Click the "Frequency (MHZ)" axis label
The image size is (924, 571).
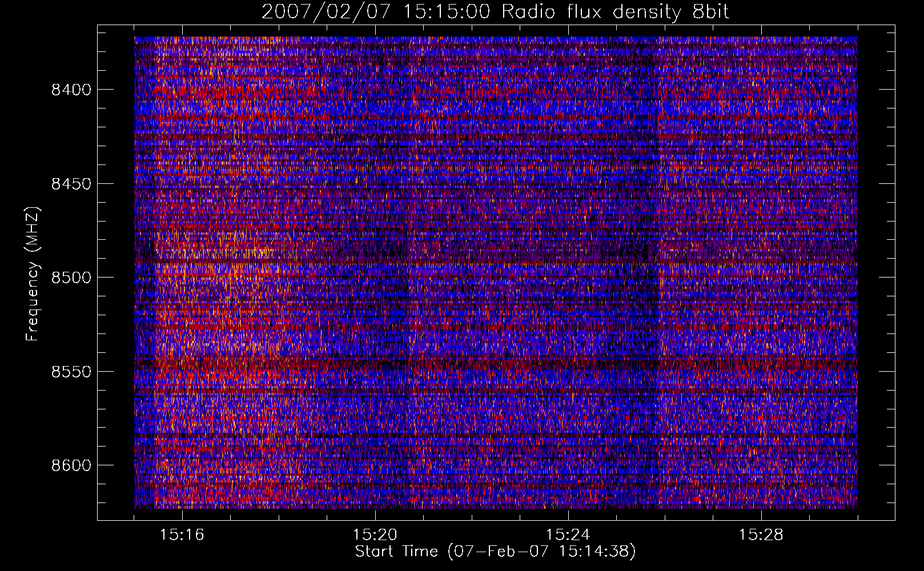(33, 274)
